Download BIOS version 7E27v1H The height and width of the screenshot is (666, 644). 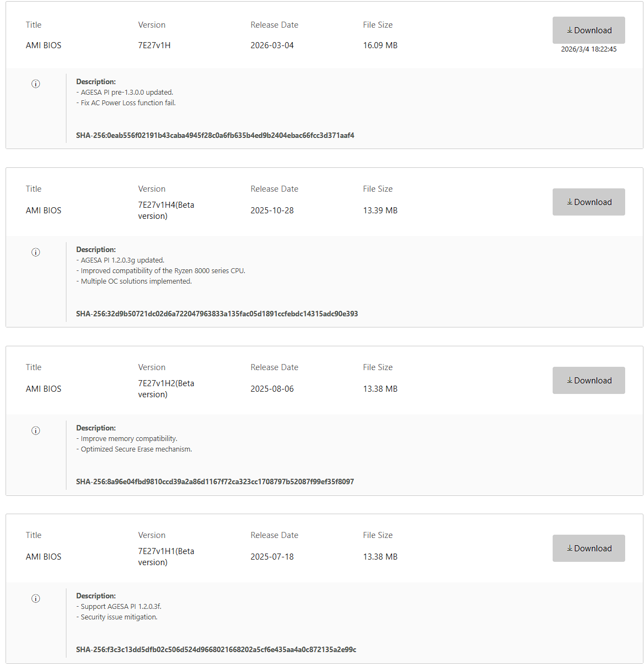pyautogui.click(x=589, y=30)
